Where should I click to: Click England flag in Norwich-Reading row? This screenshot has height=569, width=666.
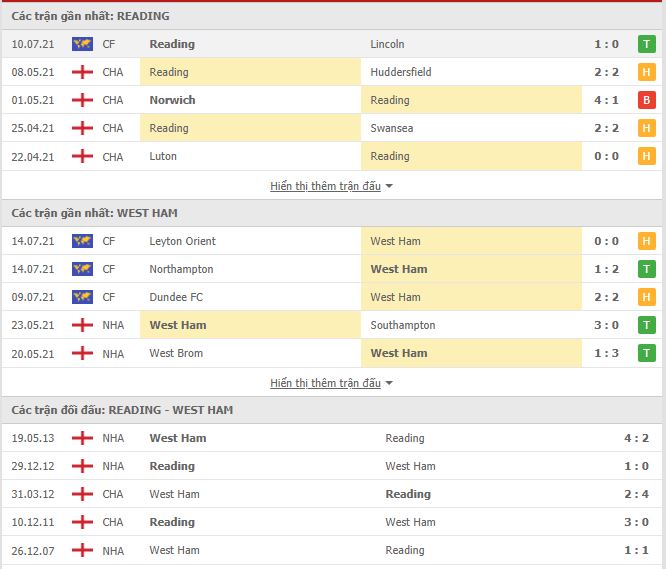82,100
